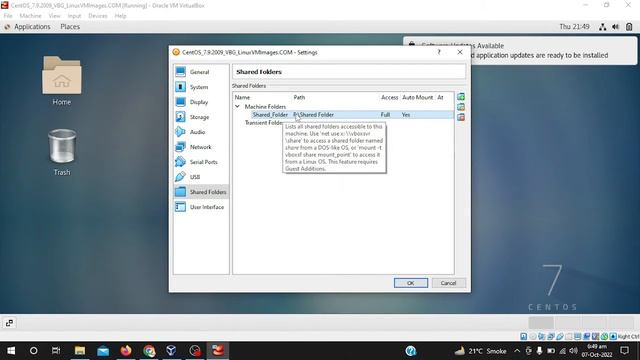Click the Windows taskbar speaker volume icon
640x360 pixels.
[573, 351]
